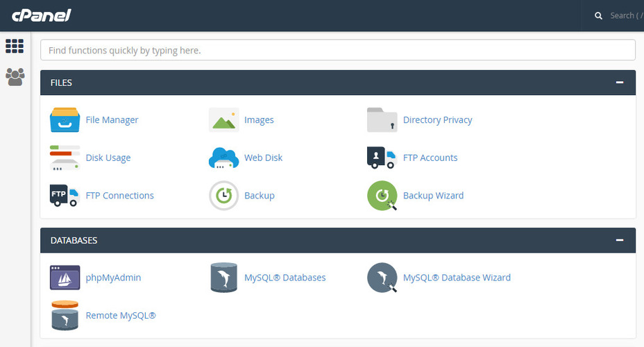Switch to the grid home view in sidebar

(15, 46)
